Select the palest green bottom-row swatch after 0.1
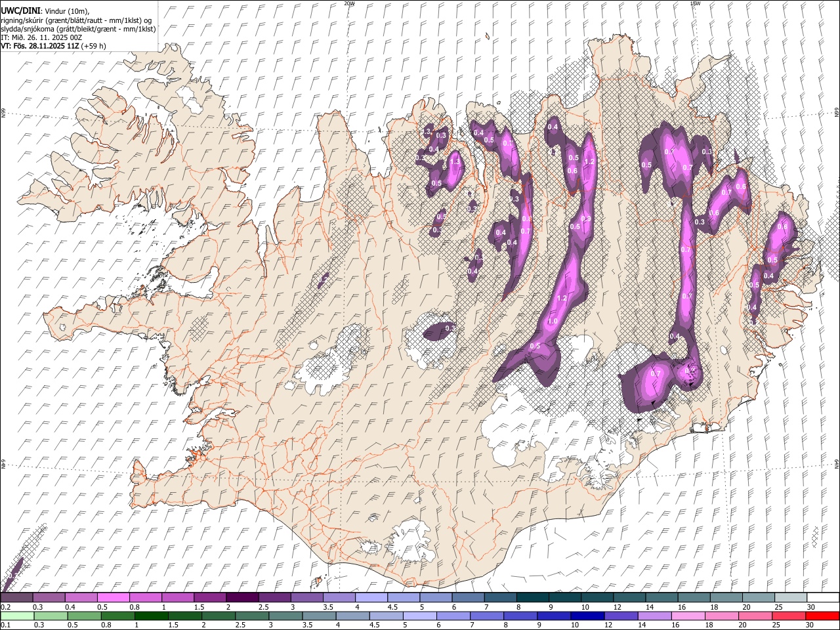 16,616
